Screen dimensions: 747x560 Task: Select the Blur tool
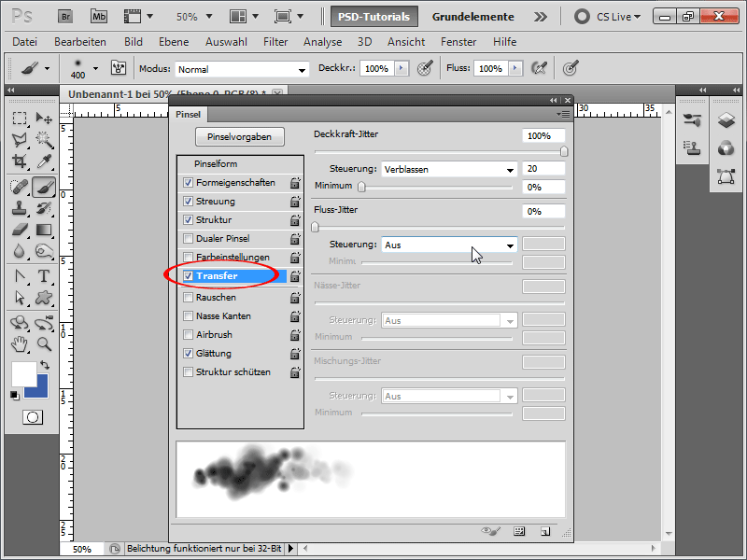pyautogui.click(x=19, y=251)
